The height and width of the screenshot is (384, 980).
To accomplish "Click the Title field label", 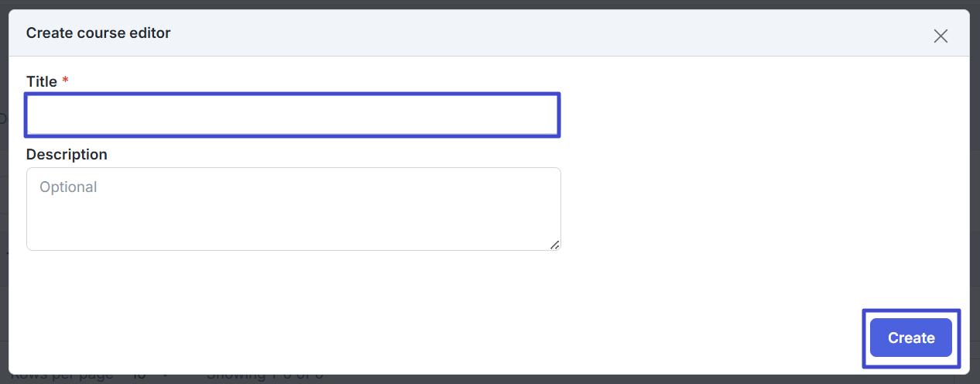I will coord(42,81).
